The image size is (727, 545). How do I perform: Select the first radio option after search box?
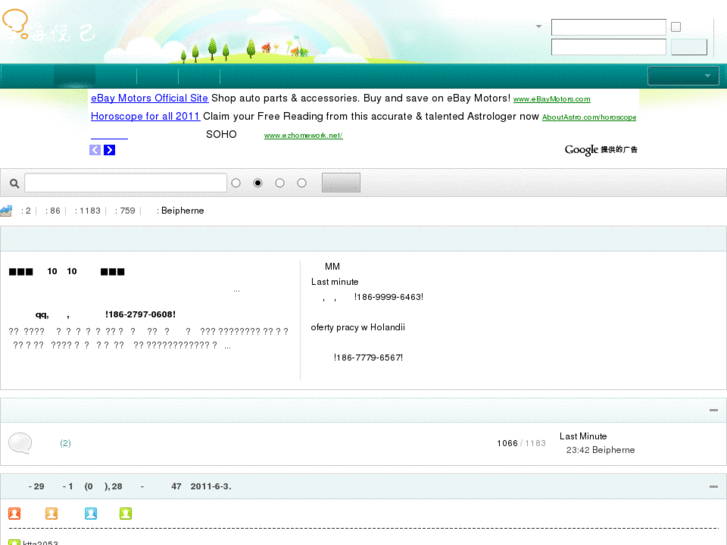[236, 183]
